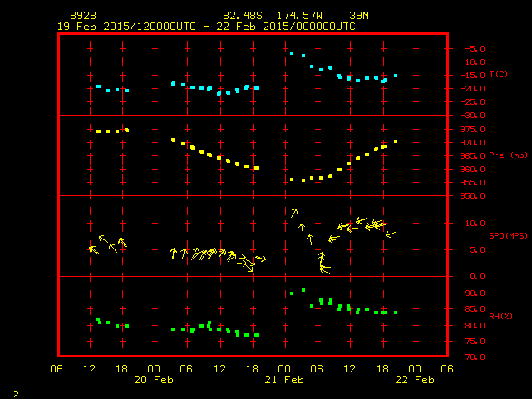Click the 90.0 humidity axis value

tap(470, 293)
